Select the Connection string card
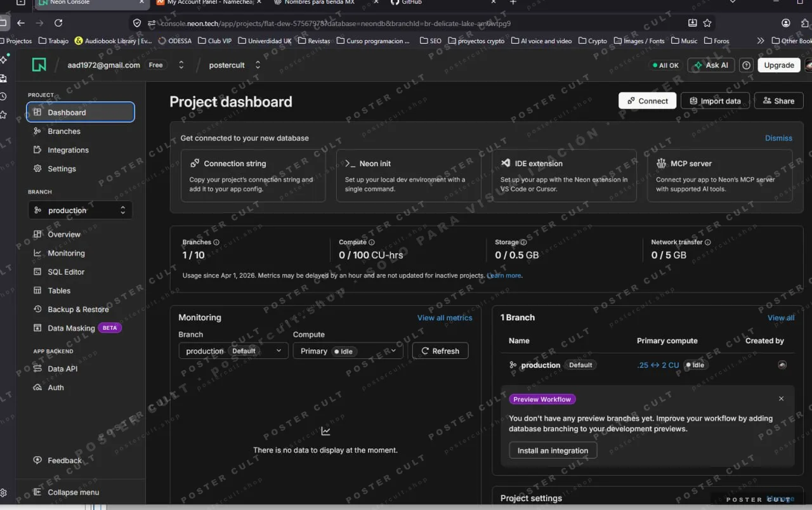This screenshot has width=812, height=510. point(252,176)
